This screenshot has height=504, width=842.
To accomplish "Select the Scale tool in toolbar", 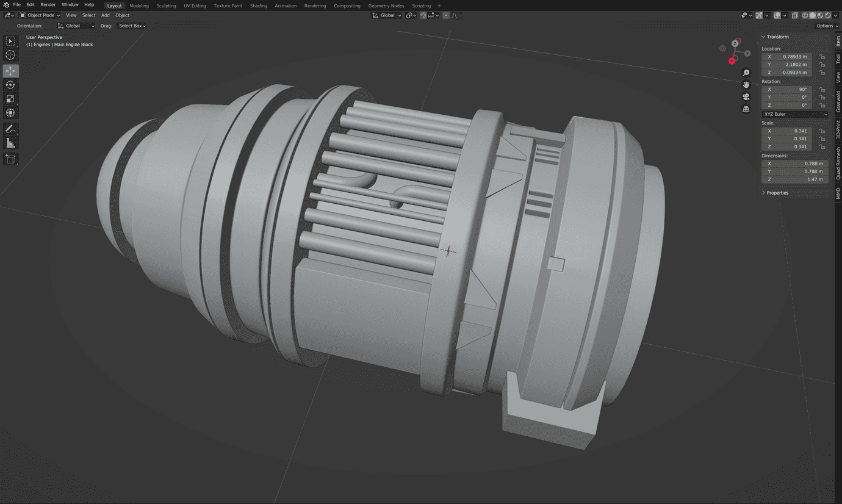I will 10,99.
